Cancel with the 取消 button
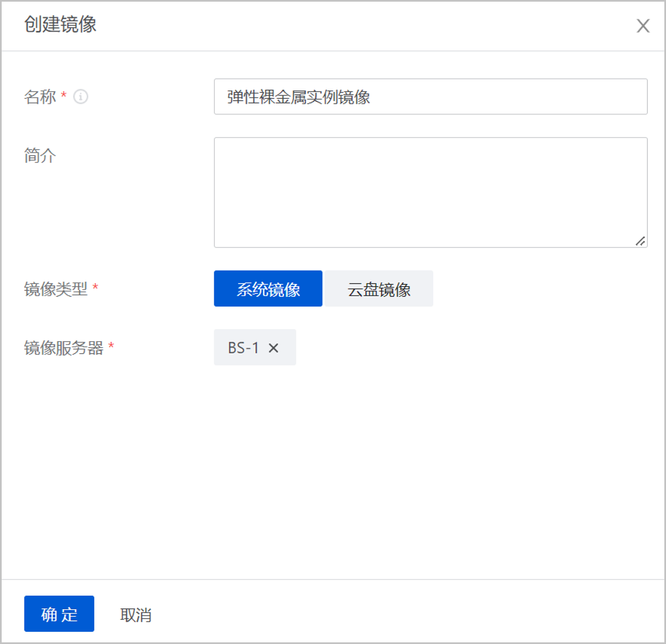This screenshot has height=644, width=666. 135,615
